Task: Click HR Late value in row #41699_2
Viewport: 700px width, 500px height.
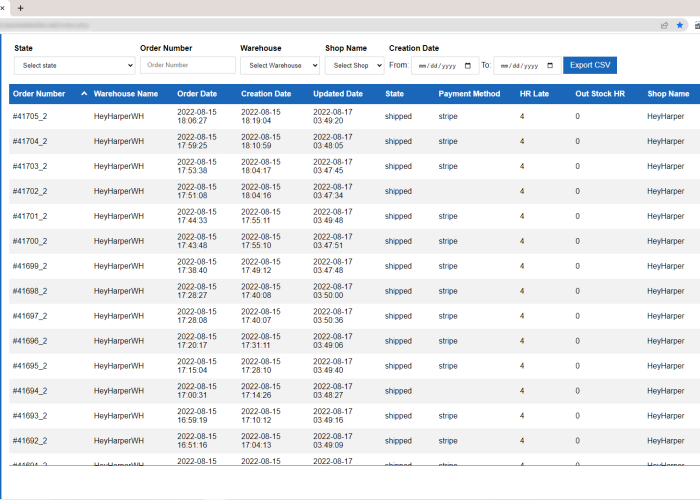Action: 522,267
